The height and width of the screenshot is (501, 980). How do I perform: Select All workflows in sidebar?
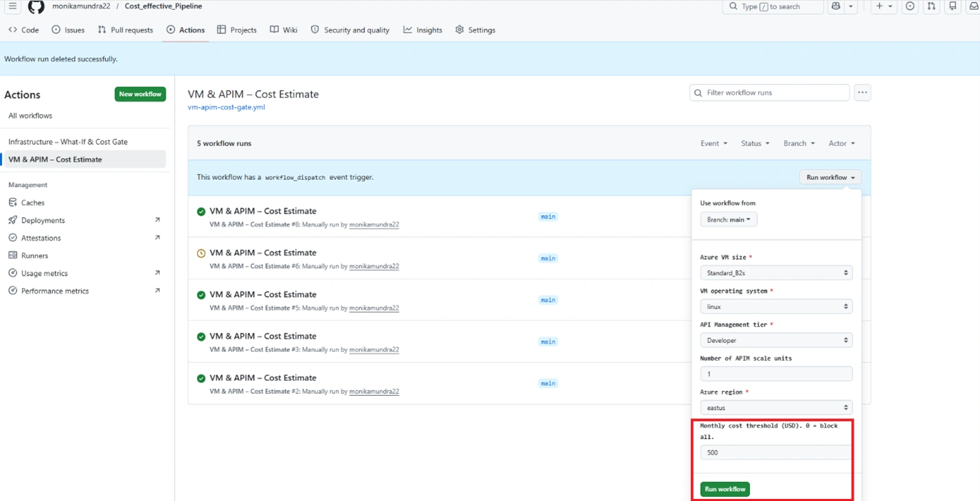pos(30,116)
